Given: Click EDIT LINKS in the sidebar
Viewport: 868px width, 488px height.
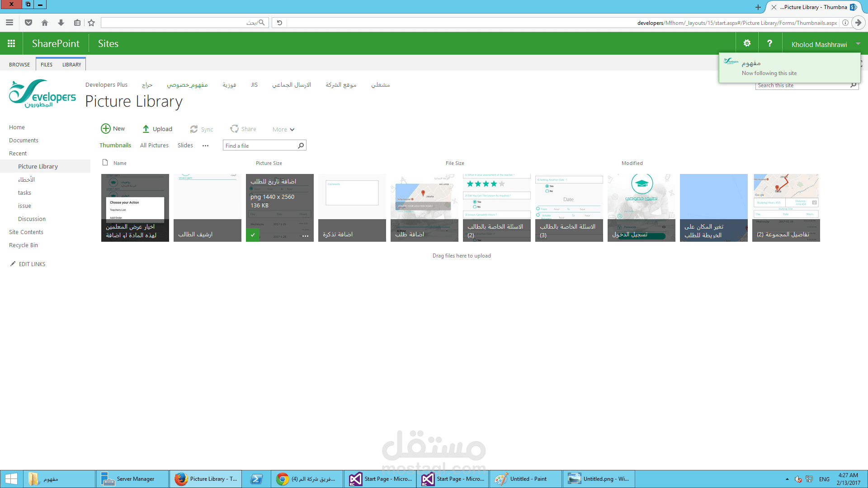Looking at the screenshot, I should (x=32, y=264).
